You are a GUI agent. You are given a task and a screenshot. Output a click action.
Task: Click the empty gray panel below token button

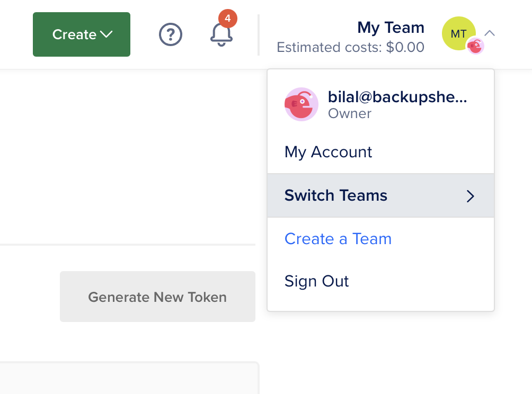point(129,378)
